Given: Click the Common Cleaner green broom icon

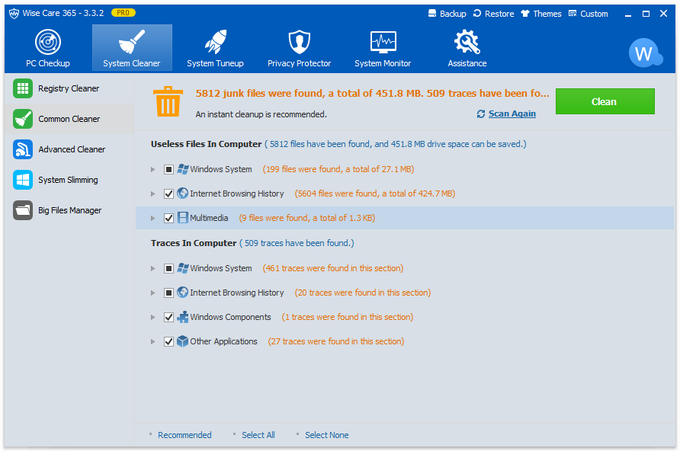Looking at the screenshot, I should [23, 119].
